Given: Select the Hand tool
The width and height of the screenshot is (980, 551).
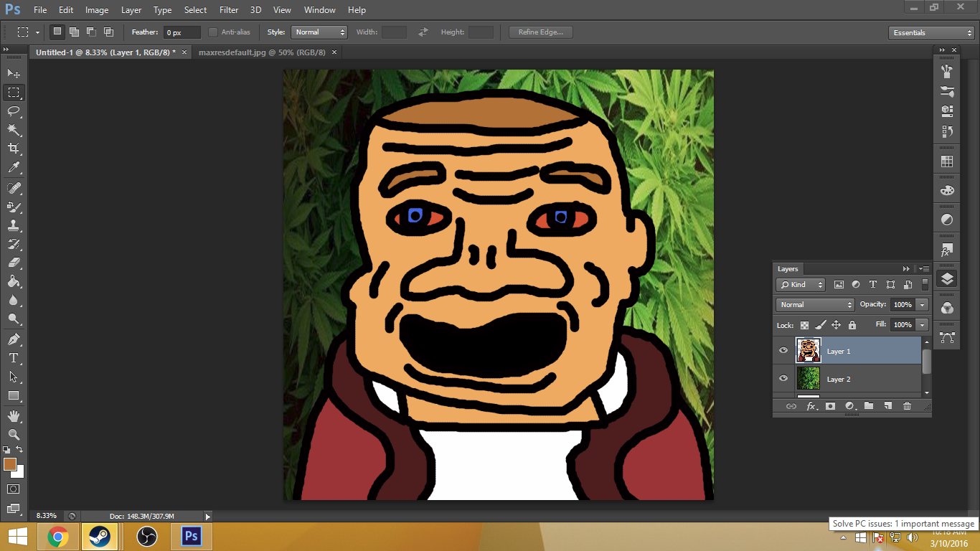Looking at the screenshot, I should coord(14,415).
